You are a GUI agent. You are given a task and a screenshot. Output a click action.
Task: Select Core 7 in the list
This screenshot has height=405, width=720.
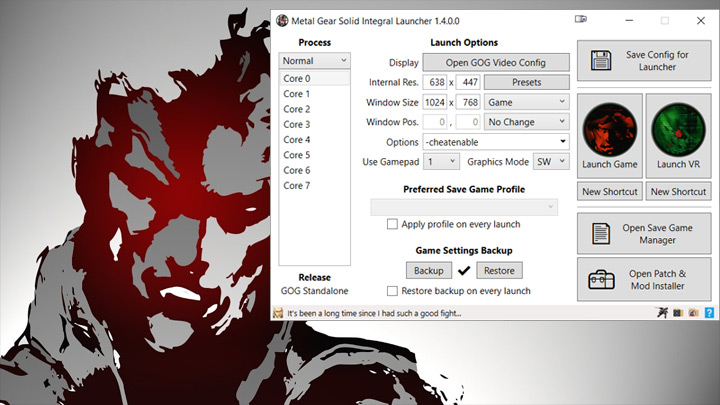coord(315,186)
